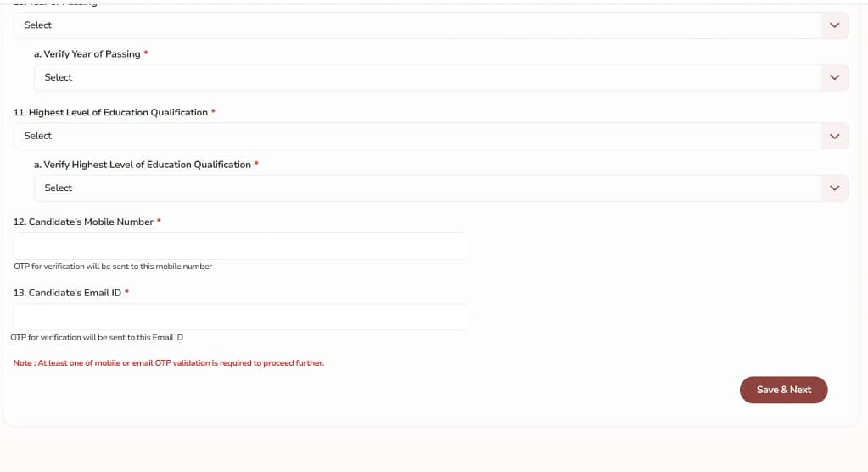Expand Verify Highest Level of Education select field
This screenshot has height=472, width=868.
(424, 188)
